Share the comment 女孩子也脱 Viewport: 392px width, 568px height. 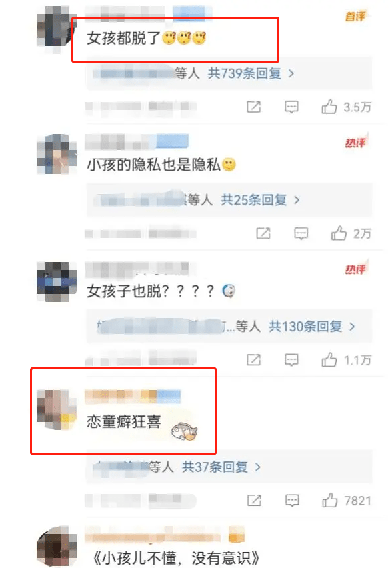(x=253, y=360)
